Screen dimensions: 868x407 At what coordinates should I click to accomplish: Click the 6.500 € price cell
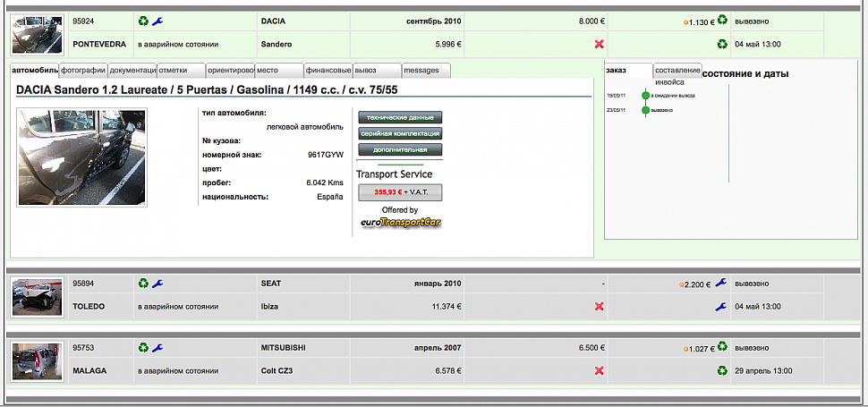(536, 348)
